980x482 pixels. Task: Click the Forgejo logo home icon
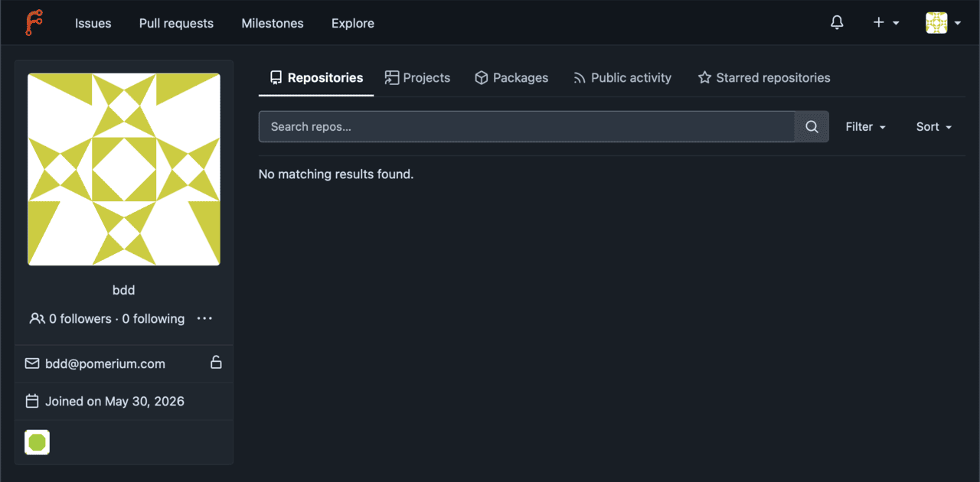click(x=33, y=23)
